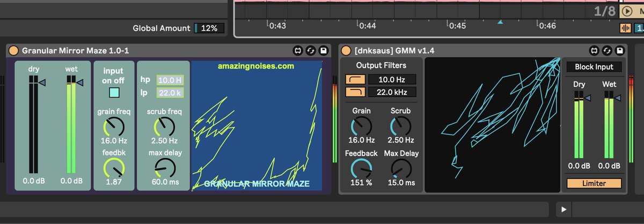Click the Scrub knob in GMM v1.4

(401, 126)
